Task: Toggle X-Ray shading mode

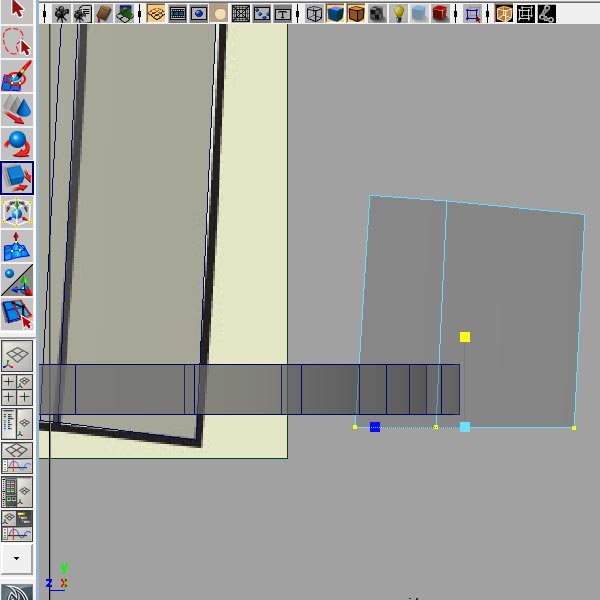Action: coord(504,14)
